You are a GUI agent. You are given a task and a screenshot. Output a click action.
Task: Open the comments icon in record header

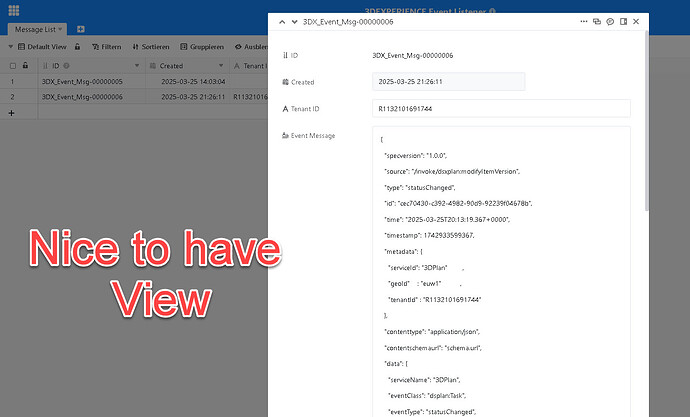(610, 21)
